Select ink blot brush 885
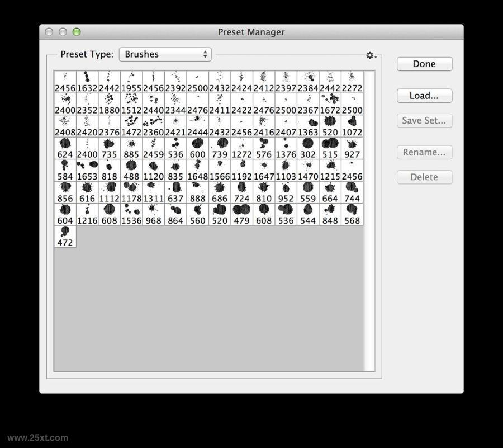 tap(131, 149)
